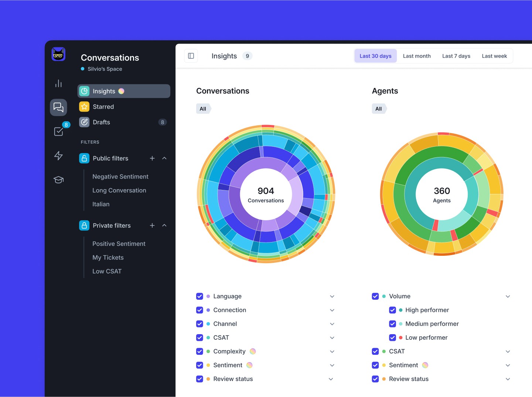Viewport: 532px width, 397px height.
Task: Click the Insights count badge 9
Action: click(248, 56)
